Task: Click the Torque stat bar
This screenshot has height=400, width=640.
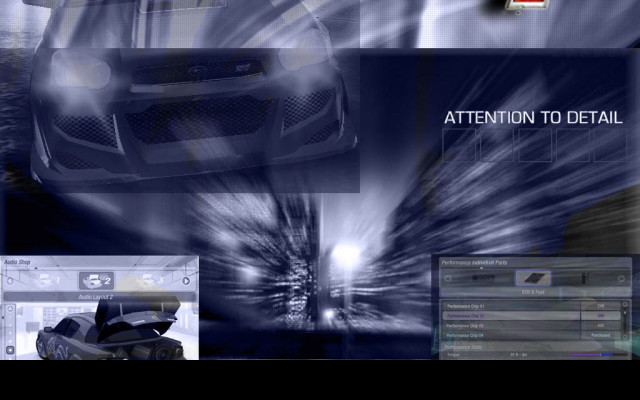Action: [598, 355]
